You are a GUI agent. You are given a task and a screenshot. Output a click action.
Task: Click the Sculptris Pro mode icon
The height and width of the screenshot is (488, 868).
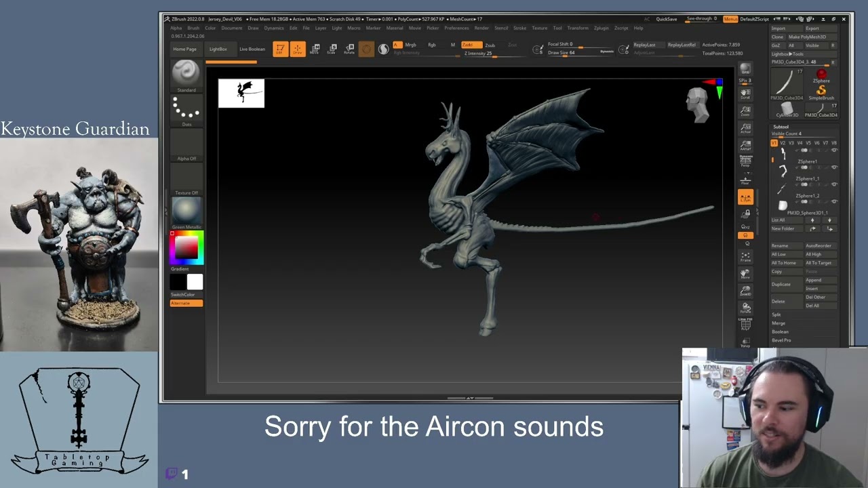(384, 49)
